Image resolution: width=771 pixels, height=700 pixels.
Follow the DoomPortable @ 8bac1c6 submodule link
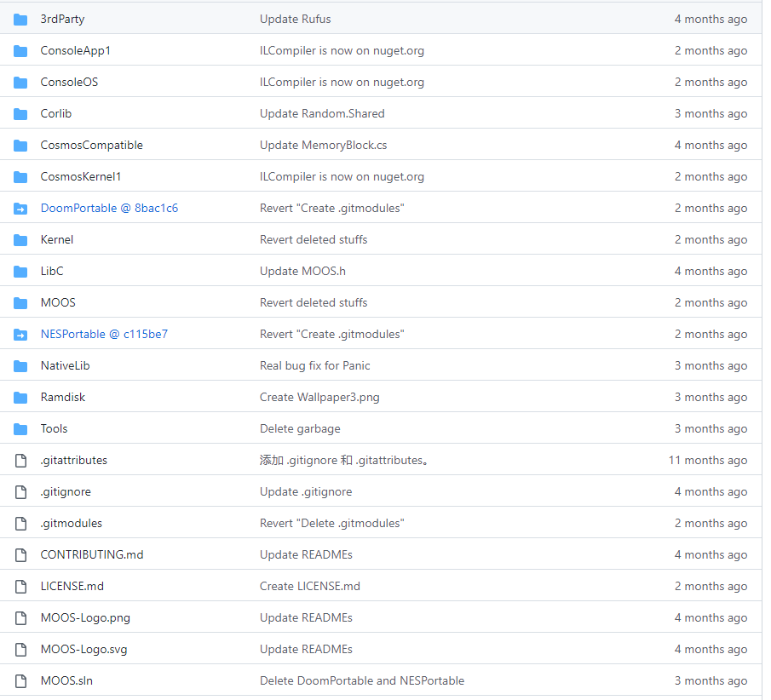coord(109,208)
